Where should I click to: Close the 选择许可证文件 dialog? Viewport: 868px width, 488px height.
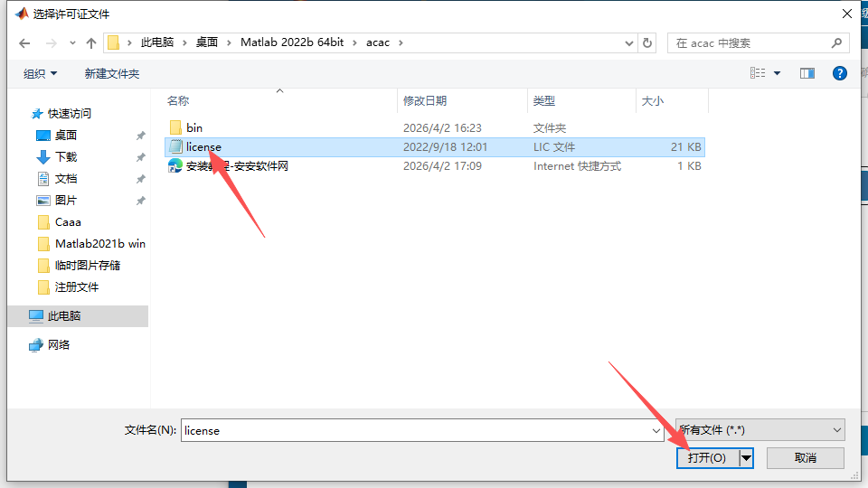(x=847, y=14)
